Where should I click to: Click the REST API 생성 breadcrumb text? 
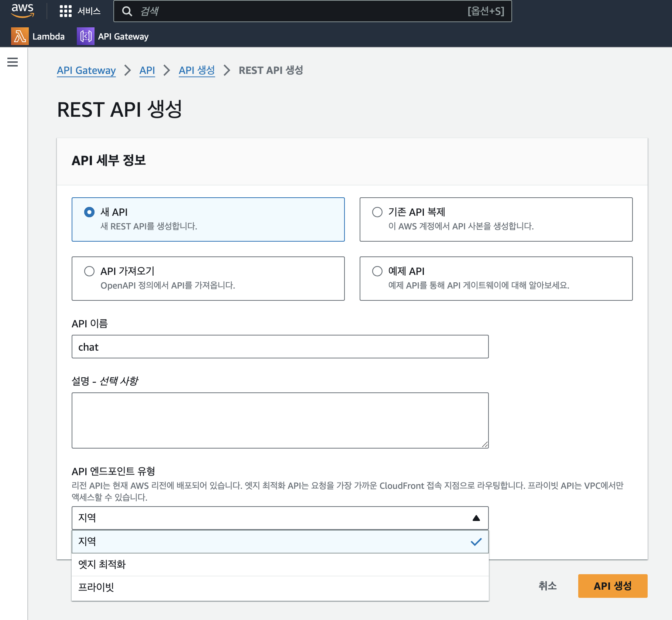[271, 70]
